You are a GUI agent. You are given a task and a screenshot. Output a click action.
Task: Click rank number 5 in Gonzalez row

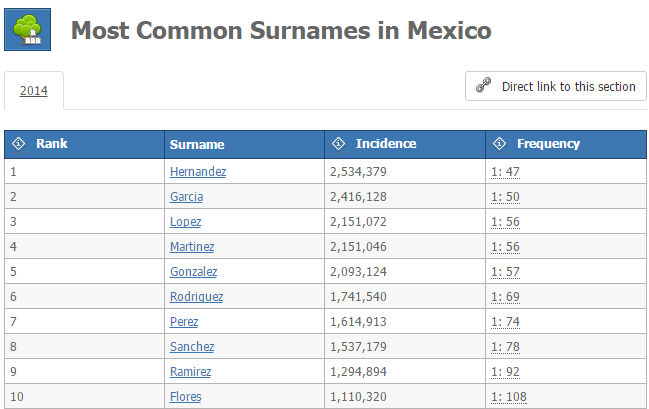(x=13, y=272)
